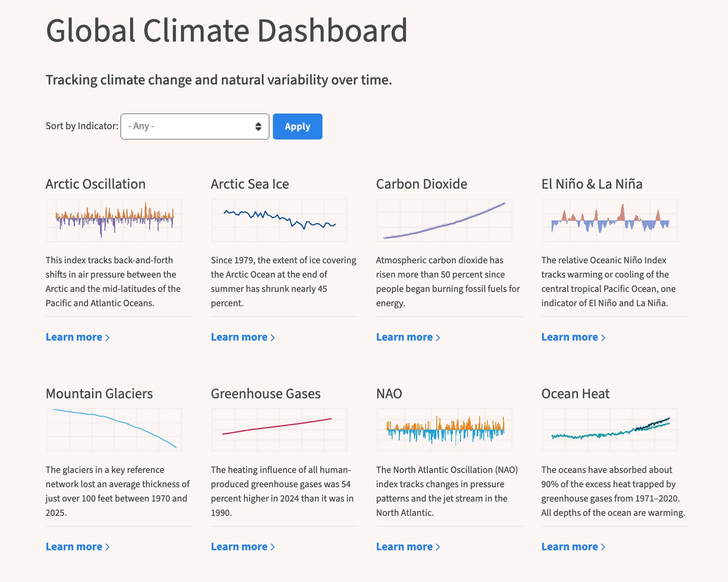The height and width of the screenshot is (582, 728).
Task: Click the El Niño & La Niña description paragraph
Action: 608,282
